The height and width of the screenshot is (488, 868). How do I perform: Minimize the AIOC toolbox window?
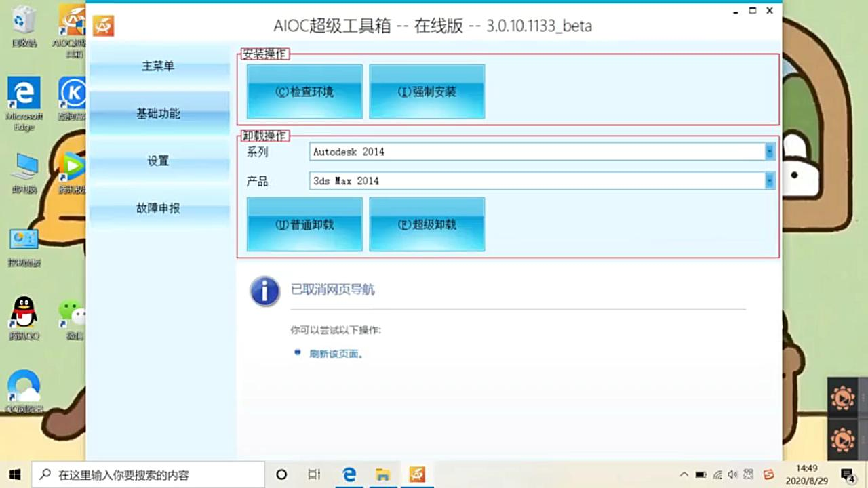(x=736, y=11)
